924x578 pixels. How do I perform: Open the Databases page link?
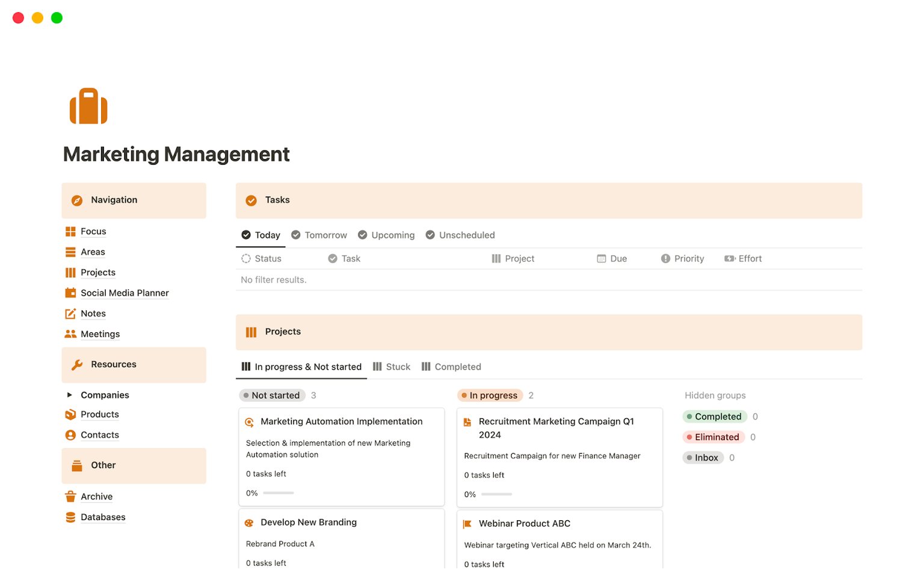click(x=102, y=517)
